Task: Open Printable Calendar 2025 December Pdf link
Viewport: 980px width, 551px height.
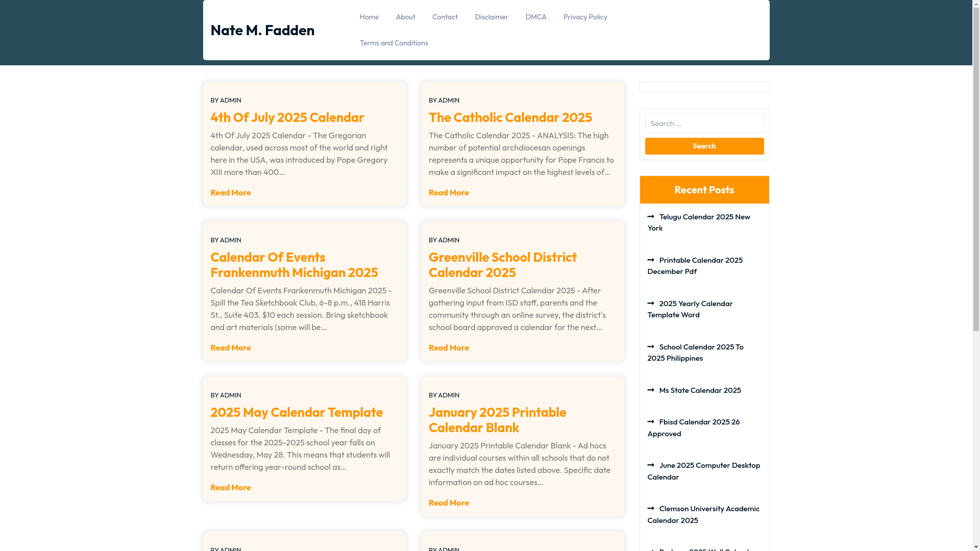Action: tap(695, 266)
